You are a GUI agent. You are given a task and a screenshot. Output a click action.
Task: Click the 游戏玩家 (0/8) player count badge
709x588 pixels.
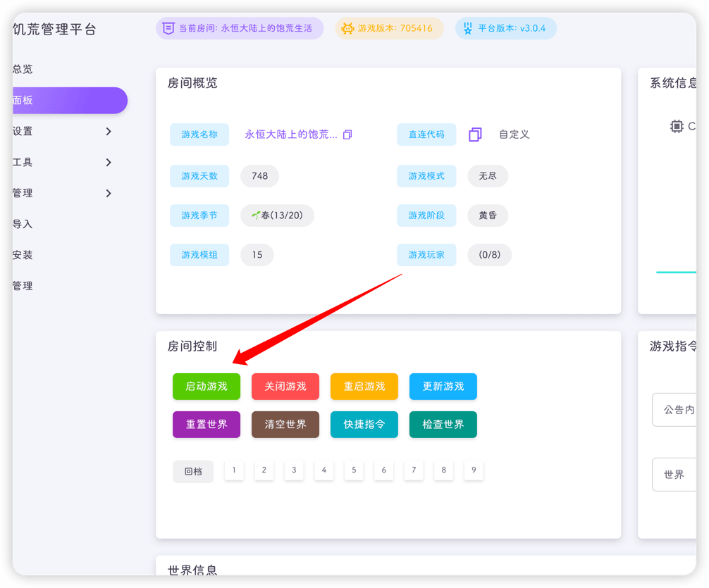pyautogui.click(x=489, y=255)
